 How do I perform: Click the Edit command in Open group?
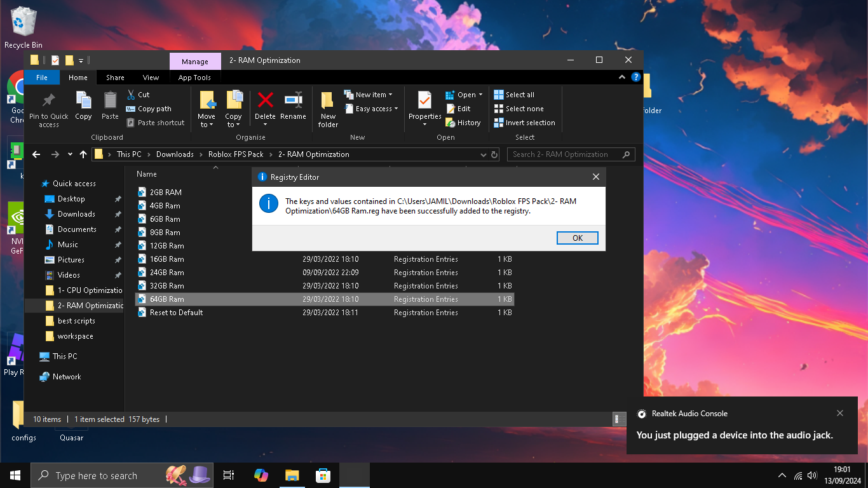coord(458,109)
